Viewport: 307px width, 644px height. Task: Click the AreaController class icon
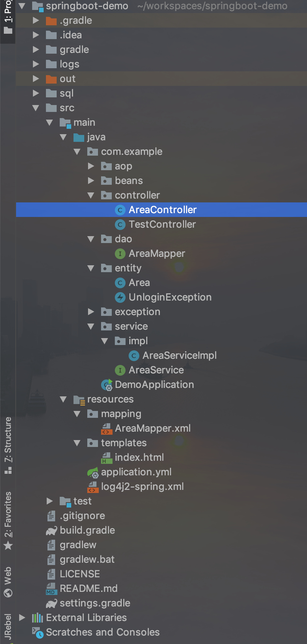(120, 210)
